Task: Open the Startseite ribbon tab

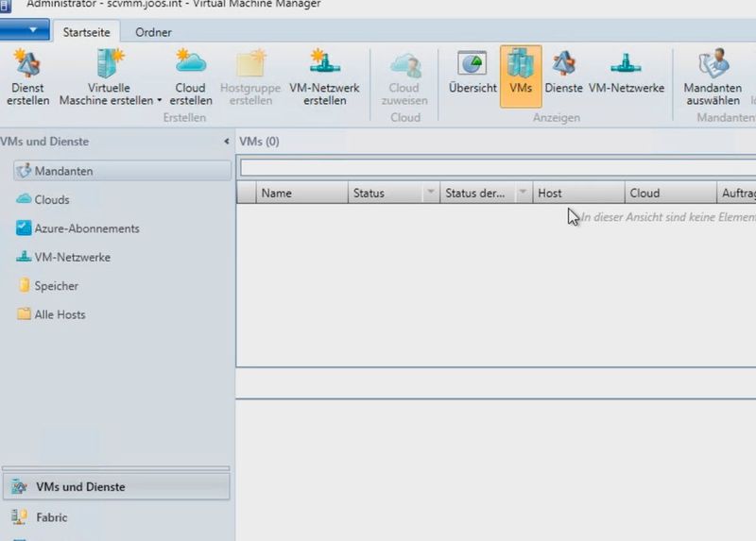Action: pos(86,32)
